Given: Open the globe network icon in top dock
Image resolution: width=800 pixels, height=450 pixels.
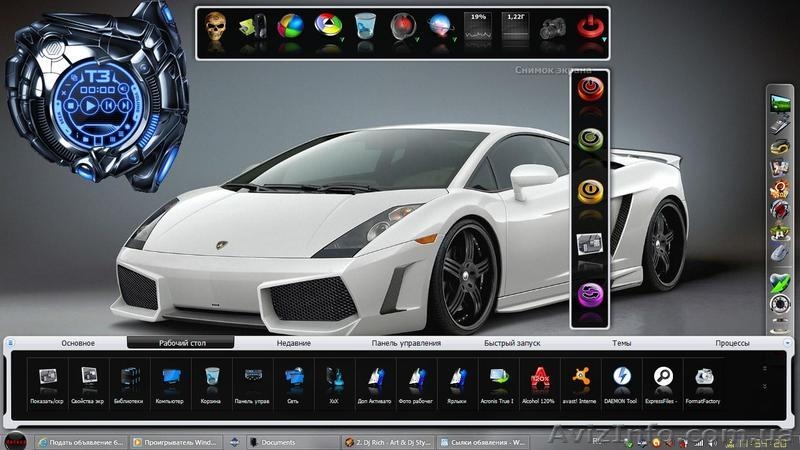Looking at the screenshot, I should tap(440, 26).
